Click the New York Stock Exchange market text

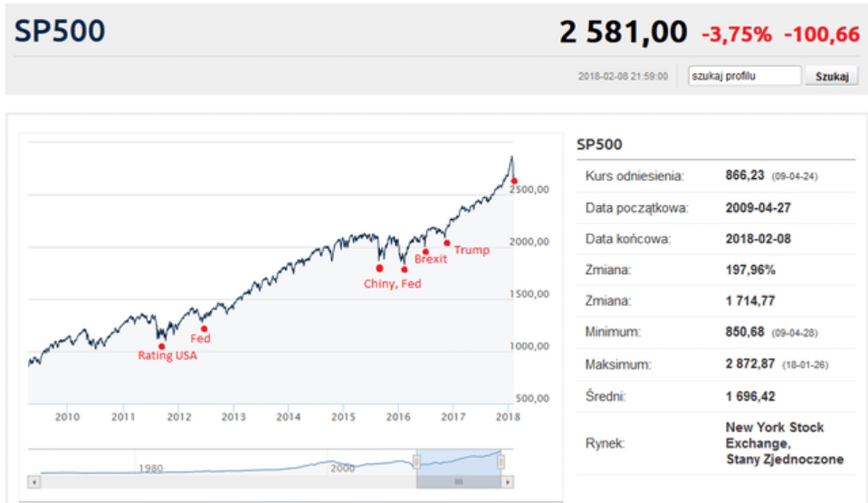pos(775,443)
